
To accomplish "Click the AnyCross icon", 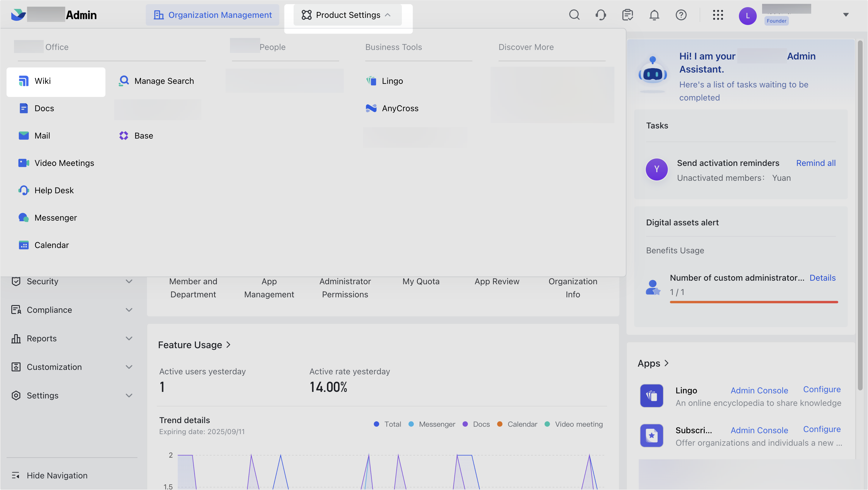I will pos(371,108).
